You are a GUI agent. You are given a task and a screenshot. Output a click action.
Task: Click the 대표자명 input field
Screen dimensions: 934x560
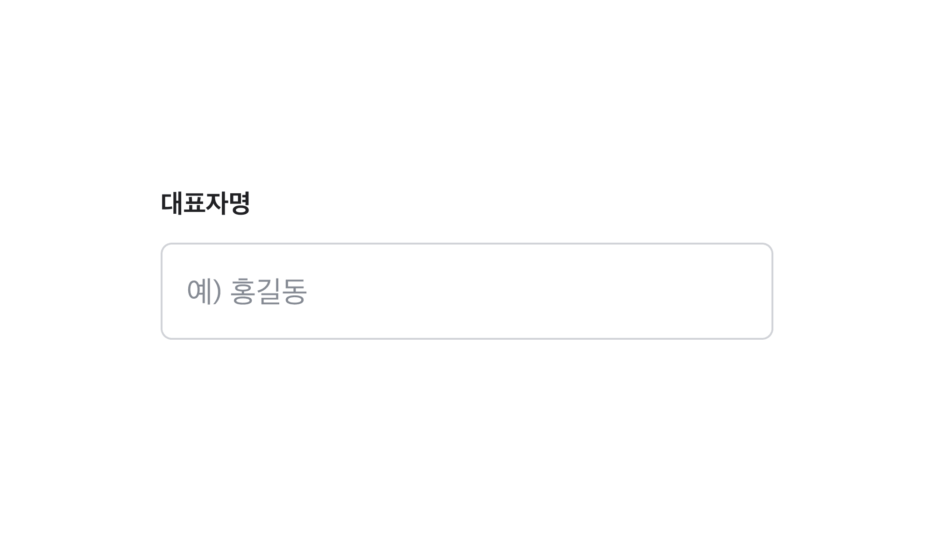pos(467,291)
